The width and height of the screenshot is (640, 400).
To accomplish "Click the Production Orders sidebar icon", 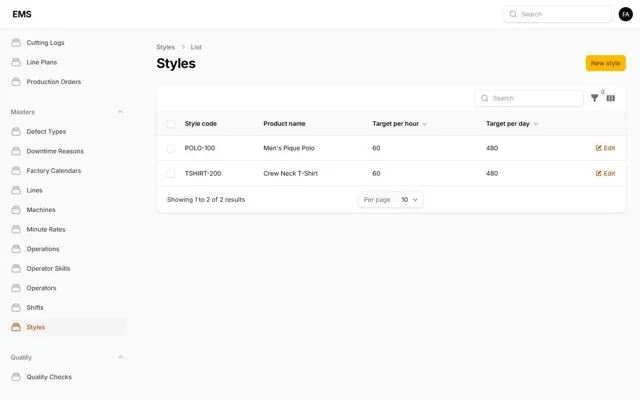I will (16, 82).
